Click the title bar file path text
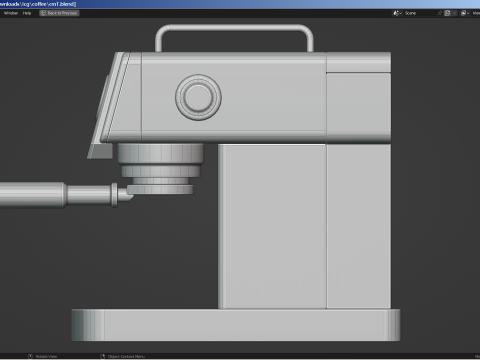Viewport: 480px width, 360px height. [38, 4]
